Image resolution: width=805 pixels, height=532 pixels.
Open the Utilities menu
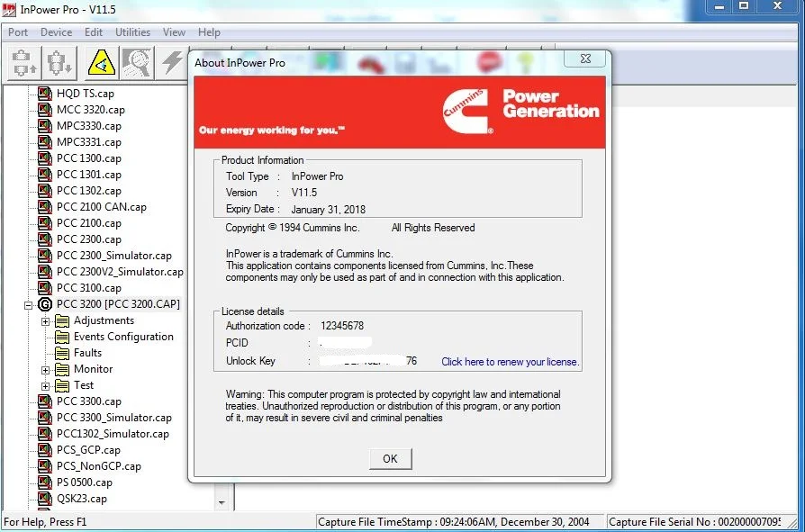pyautogui.click(x=133, y=32)
